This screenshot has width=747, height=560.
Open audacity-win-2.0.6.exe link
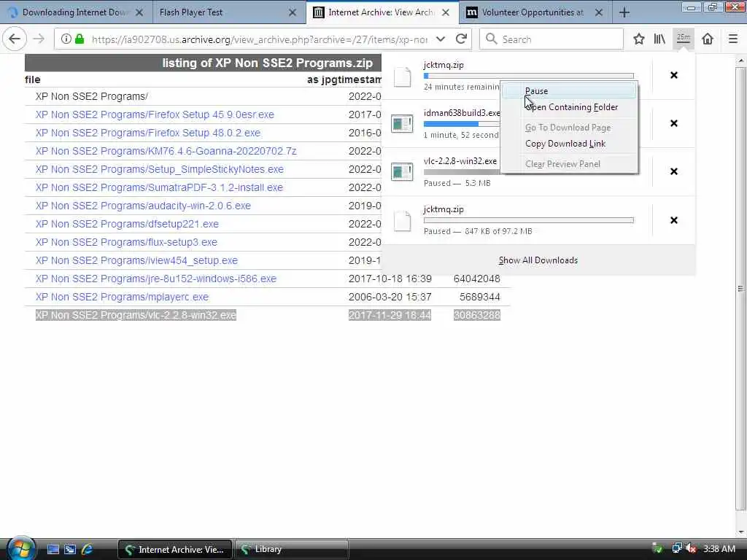click(x=143, y=206)
